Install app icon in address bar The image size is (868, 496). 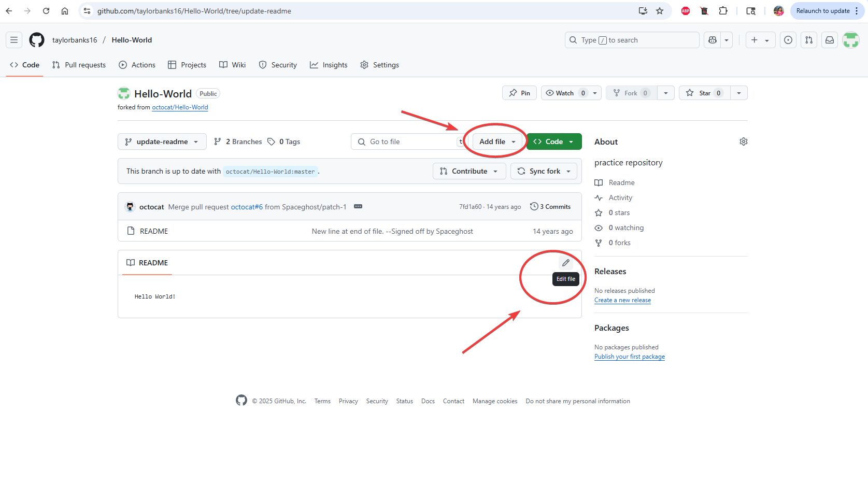pos(643,11)
